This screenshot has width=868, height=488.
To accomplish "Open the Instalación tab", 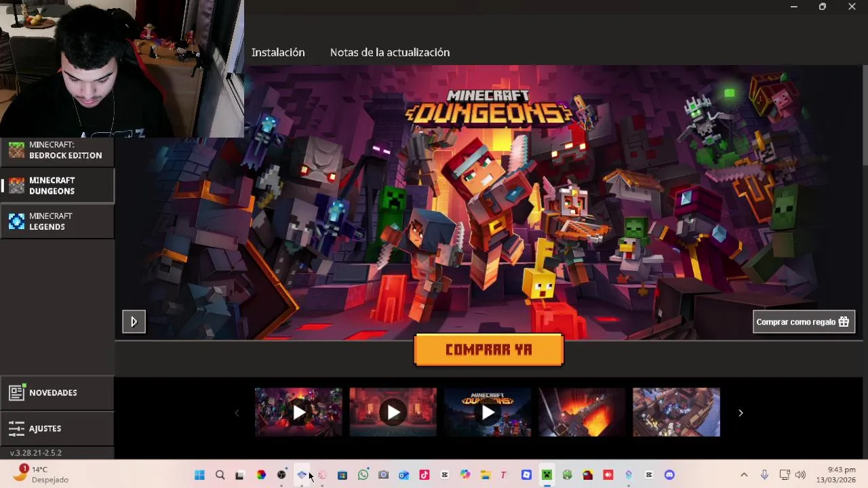I will tap(278, 52).
